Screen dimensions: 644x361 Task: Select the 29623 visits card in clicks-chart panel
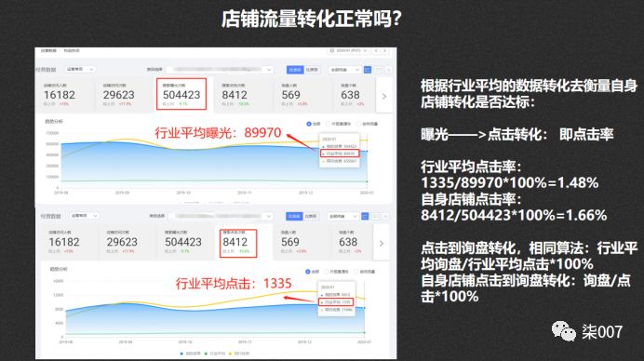127,242
